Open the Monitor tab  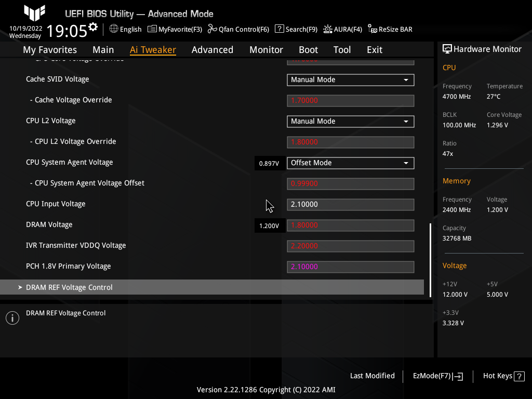point(266,49)
